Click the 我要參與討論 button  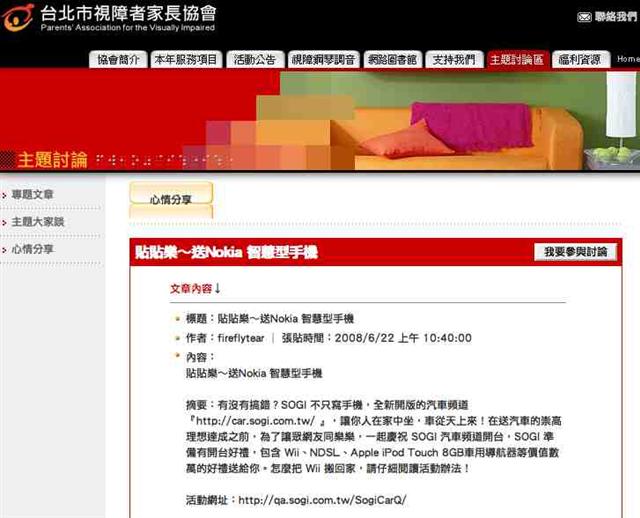coord(575,252)
